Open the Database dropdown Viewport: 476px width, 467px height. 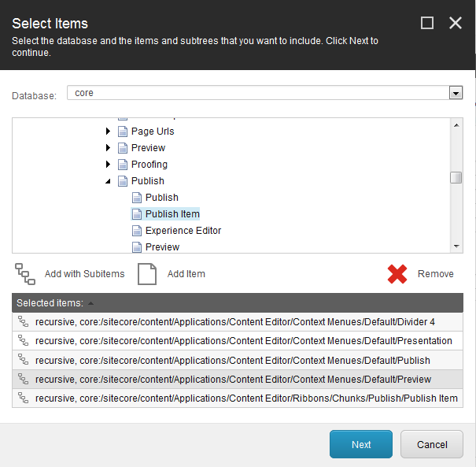tap(455, 93)
